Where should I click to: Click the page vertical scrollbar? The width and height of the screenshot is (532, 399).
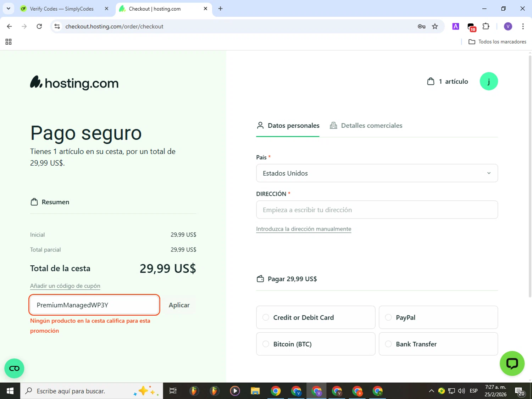[530, 176]
